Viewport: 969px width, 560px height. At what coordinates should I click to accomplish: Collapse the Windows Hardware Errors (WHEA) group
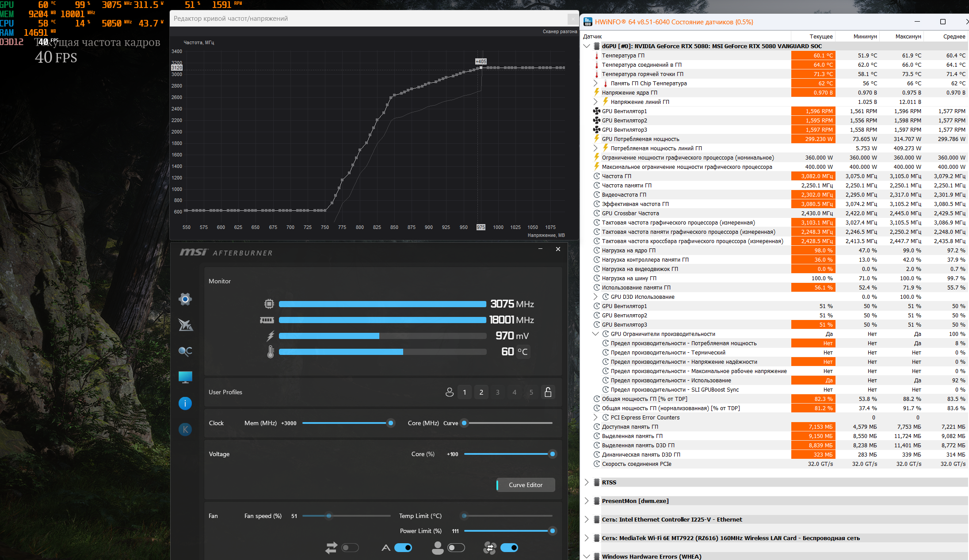(x=587, y=556)
